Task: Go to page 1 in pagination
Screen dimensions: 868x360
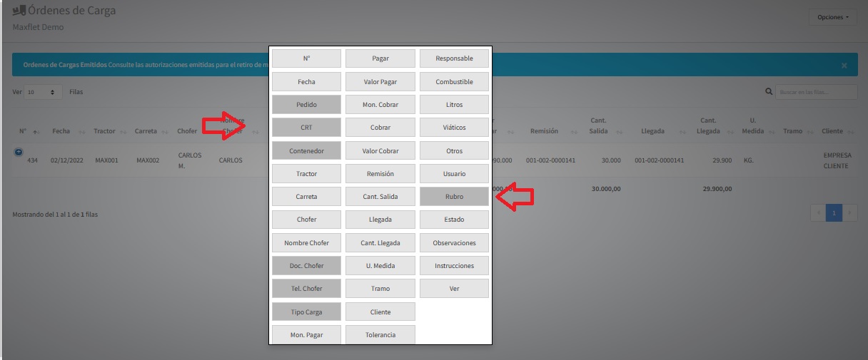Action: [833, 213]
